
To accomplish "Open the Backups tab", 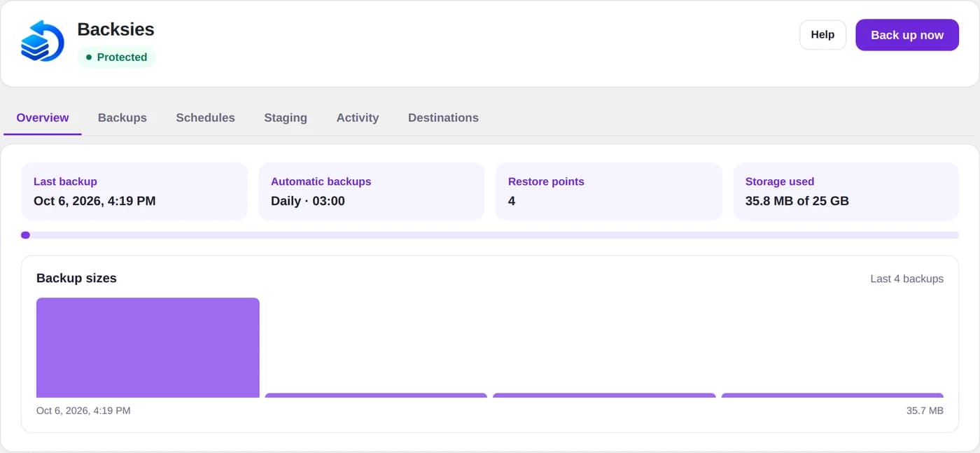I will click(x=122, y=118).
